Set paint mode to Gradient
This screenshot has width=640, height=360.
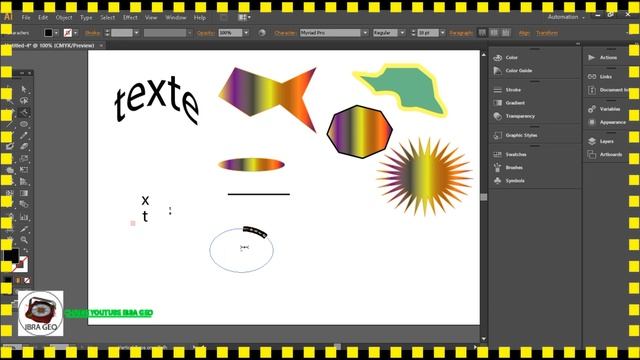[x=18, y=280]
